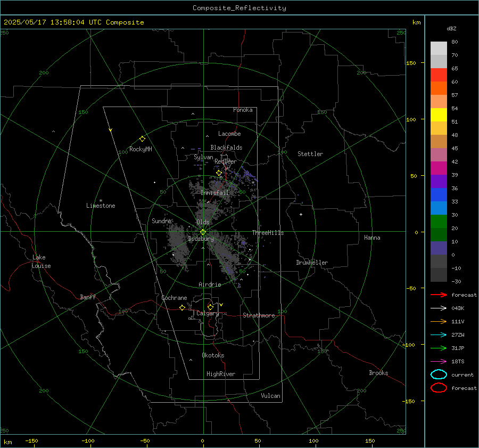Click the Banff city label

point(88,297)
